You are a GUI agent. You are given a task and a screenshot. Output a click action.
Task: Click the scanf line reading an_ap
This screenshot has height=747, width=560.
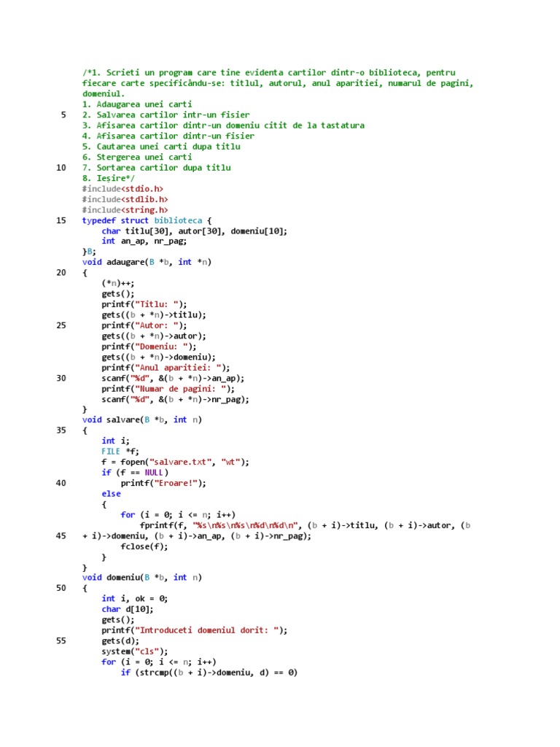tap(173, 379)
